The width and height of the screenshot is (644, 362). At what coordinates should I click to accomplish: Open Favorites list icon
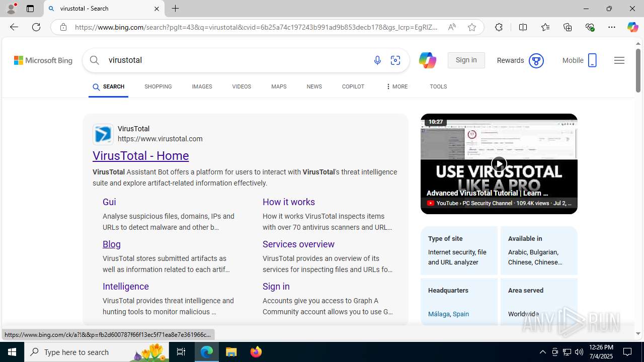click(545, 27)
